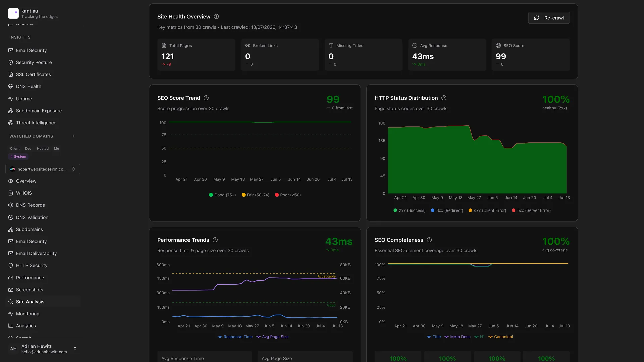The image size is (644, 362).
Task: Open the Threat Intelligence icon in Insights
Action: [x=11, y=123]
